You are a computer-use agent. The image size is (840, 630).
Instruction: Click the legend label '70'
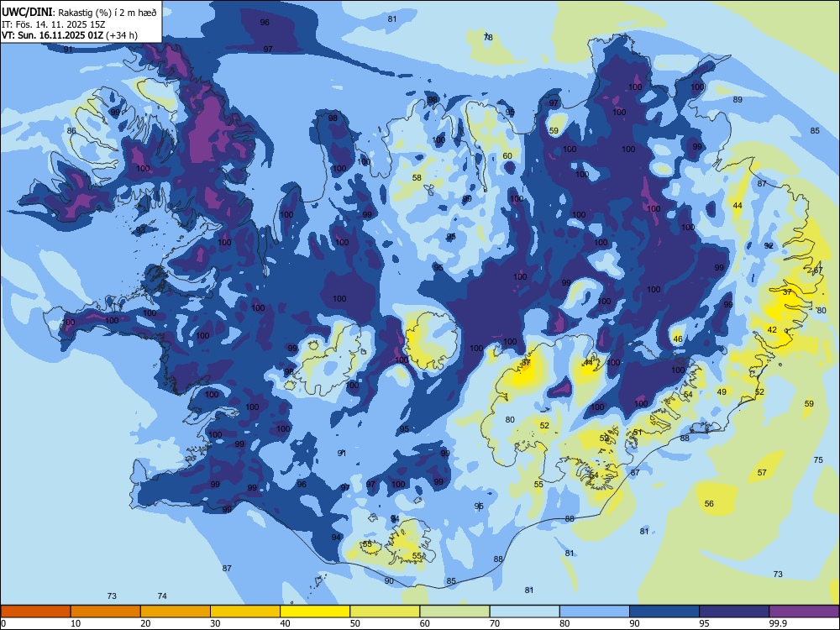(x=495, y=623)
